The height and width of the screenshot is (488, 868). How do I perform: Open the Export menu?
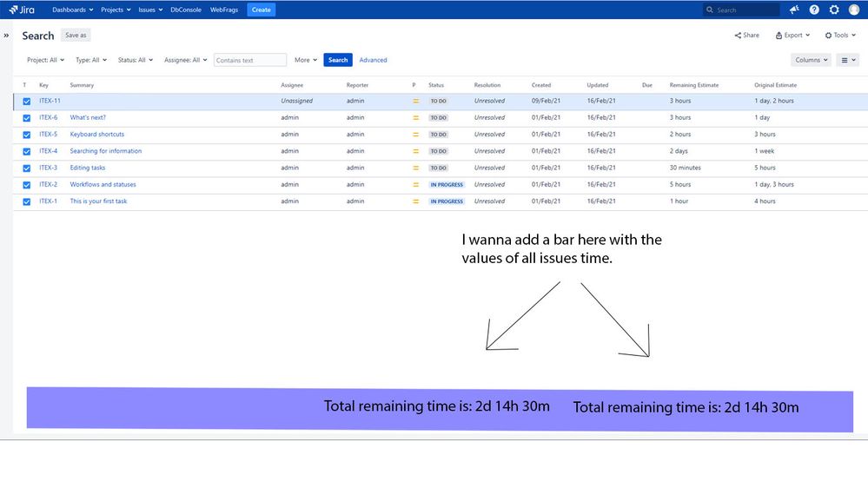click(792, 35)
